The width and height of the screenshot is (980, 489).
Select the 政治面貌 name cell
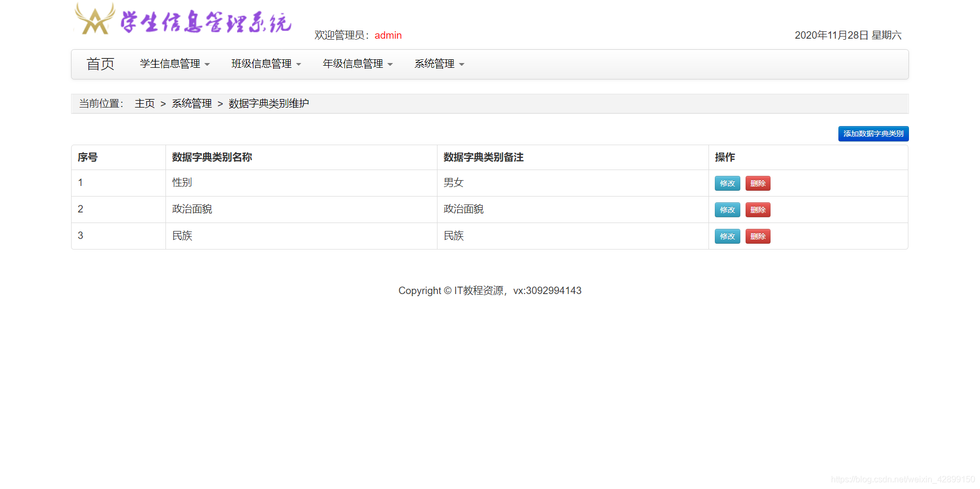pyautogui.click(x=301, y=209)
